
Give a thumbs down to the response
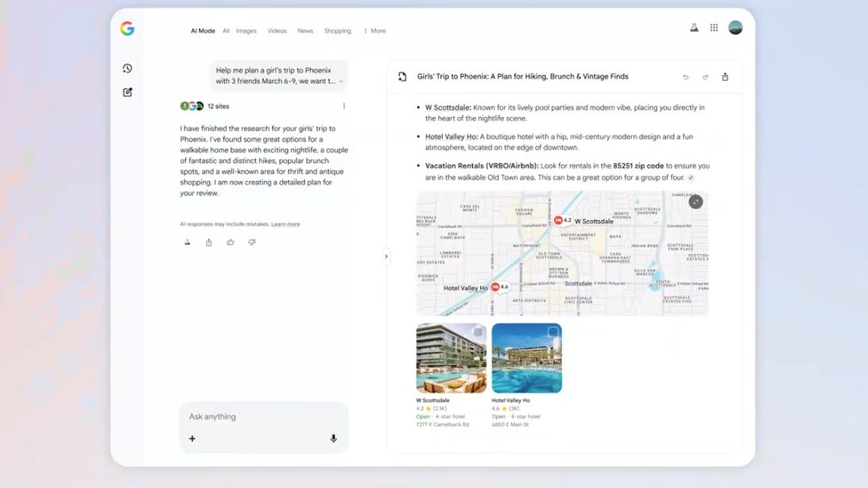coord(251,242)
